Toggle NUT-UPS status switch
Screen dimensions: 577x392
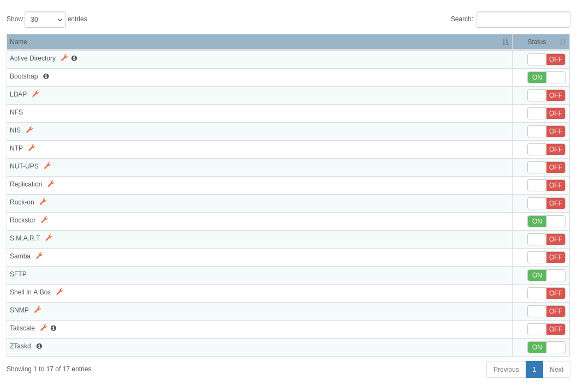tap(546, 167)
